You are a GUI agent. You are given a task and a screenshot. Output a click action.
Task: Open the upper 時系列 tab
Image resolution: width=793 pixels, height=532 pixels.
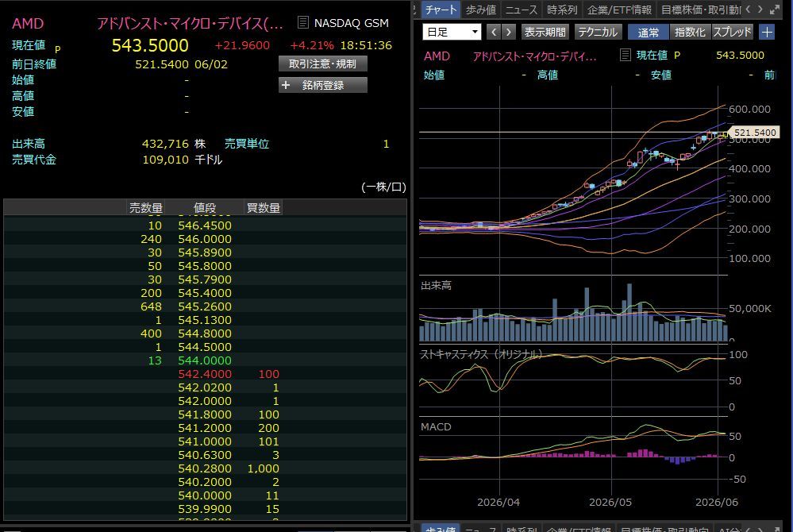pos(562,9)
